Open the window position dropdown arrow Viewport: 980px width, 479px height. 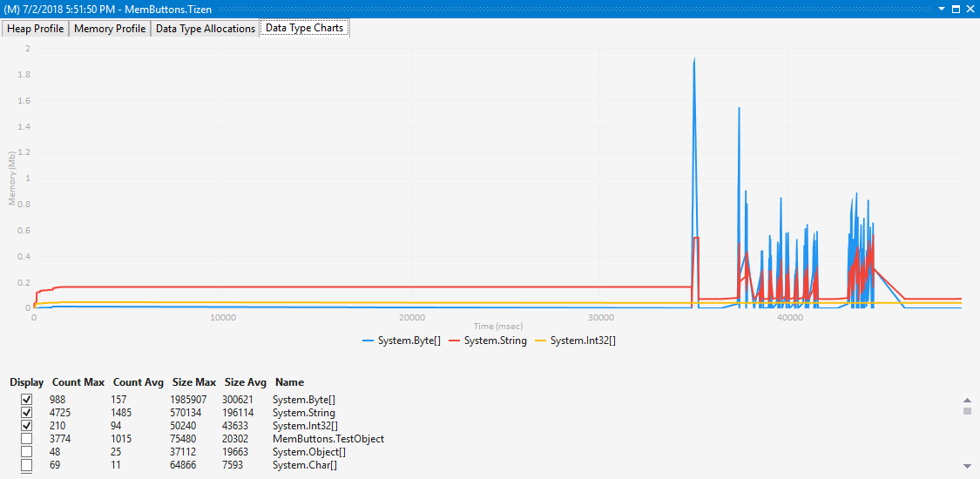tap(941, 9)
